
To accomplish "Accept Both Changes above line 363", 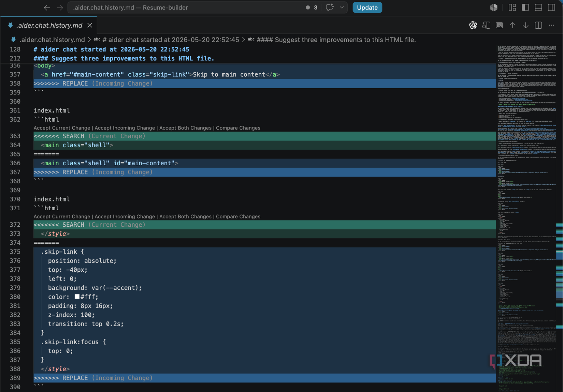I will click(185, 128).
